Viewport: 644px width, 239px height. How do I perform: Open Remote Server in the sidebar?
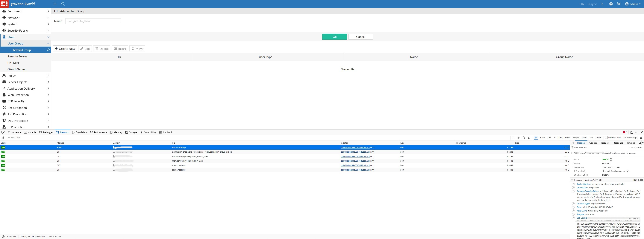17,56
